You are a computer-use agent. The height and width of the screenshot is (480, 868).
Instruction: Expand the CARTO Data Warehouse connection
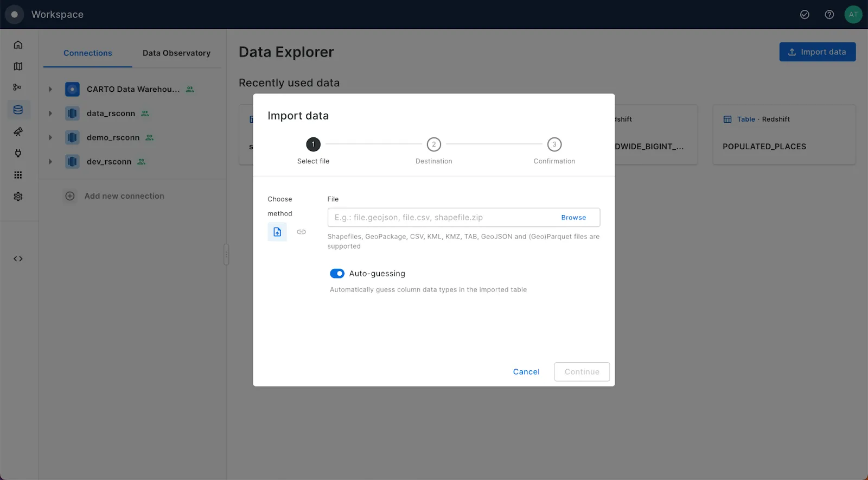pos(50,89)
